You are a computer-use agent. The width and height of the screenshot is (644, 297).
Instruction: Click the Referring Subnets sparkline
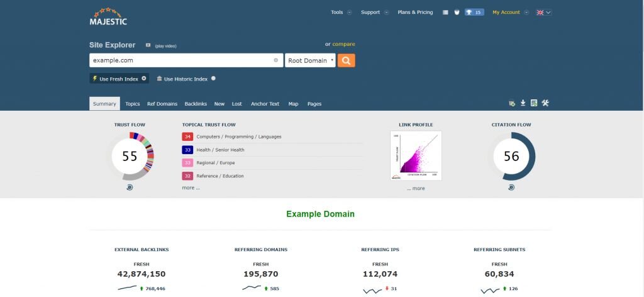pos(491,290)
